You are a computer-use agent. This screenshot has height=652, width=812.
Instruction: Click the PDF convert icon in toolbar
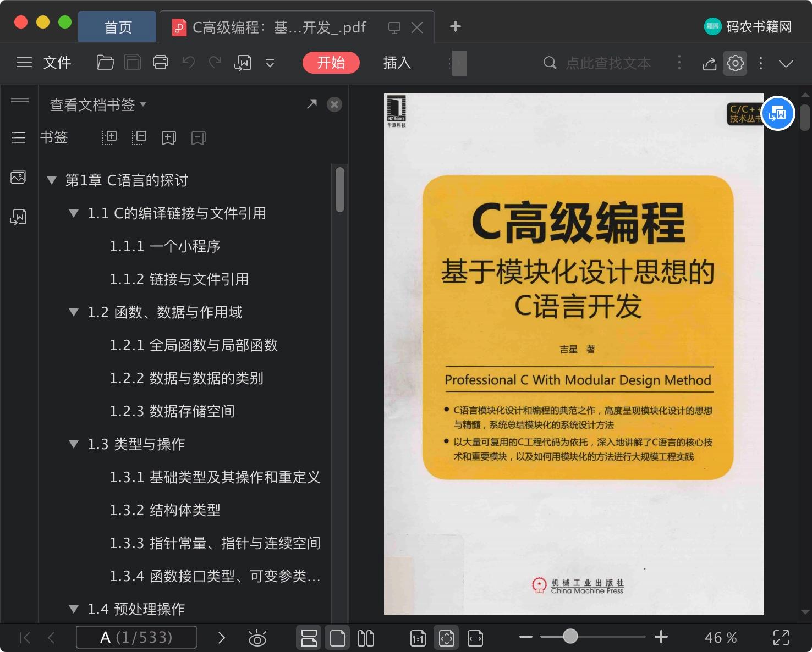(x=243, y=63)
